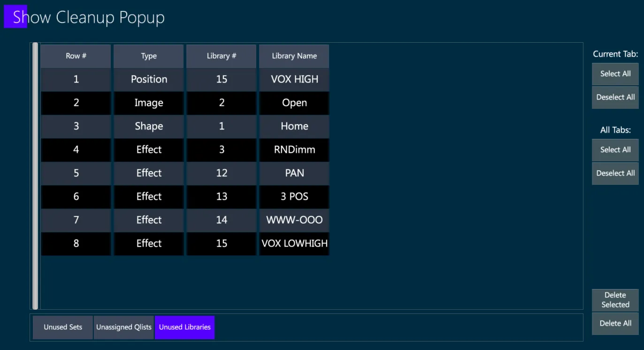
Task: Select the 3 POS library name cell
Action: pos(294,197)
